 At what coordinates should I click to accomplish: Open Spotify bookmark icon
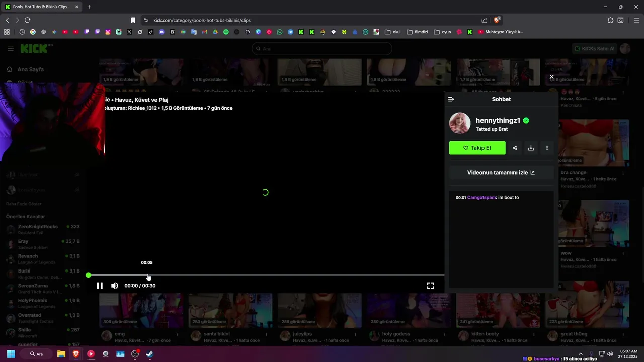226,32
